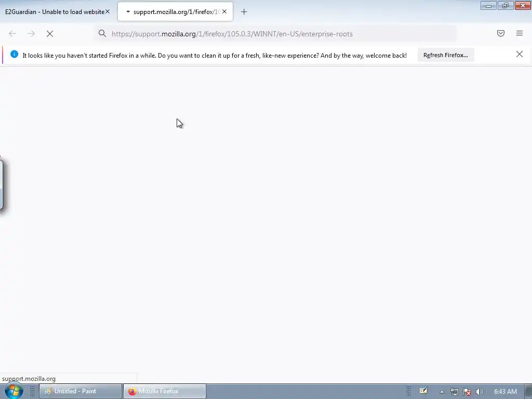
Task: Open the volume control in system tray
Action: pos(479,392)
